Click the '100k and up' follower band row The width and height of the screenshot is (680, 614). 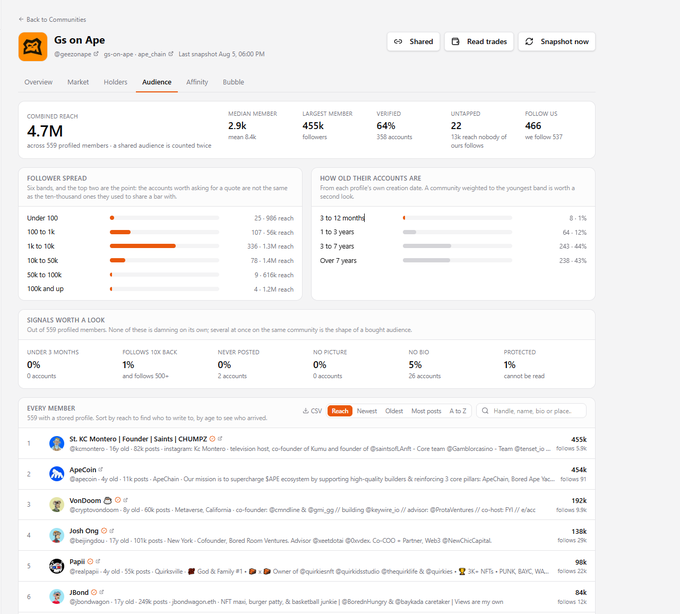tap(160, 289)
